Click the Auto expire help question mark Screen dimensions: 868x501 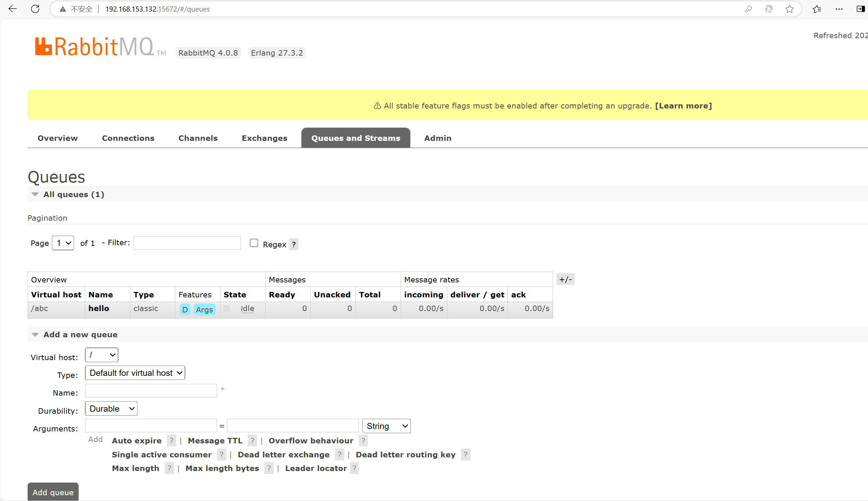171,440
